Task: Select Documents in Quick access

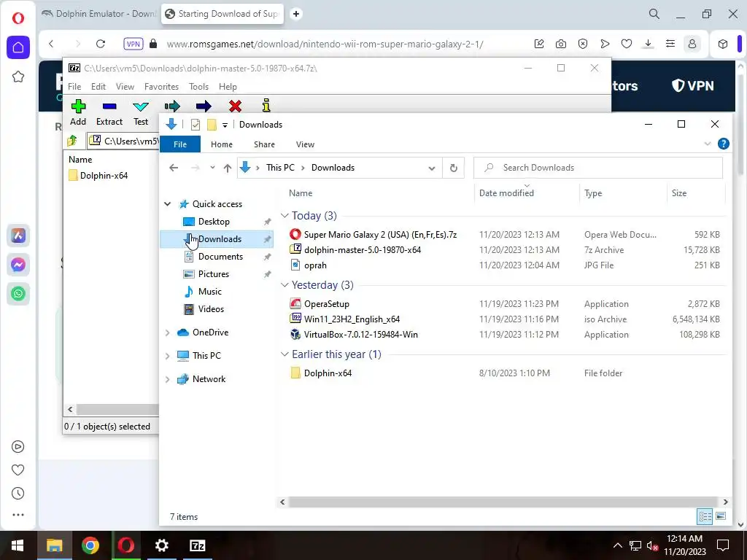Action: (220, 257)
